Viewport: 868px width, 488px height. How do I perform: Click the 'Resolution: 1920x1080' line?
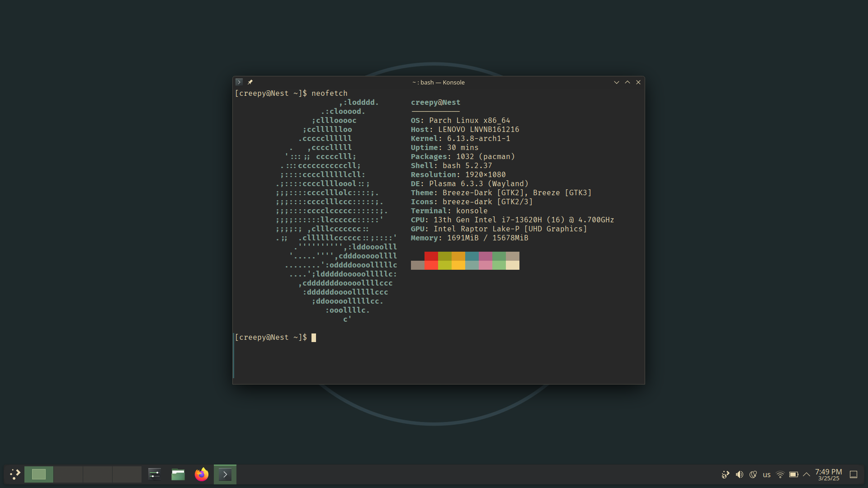coord(458,174)
